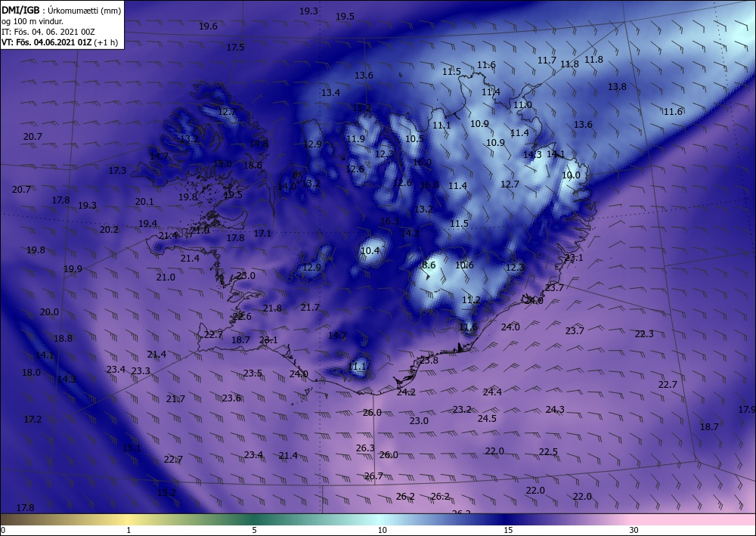Click the map value 24.4
The width and height of the screenshot is (756, 536).
point(492,392)
